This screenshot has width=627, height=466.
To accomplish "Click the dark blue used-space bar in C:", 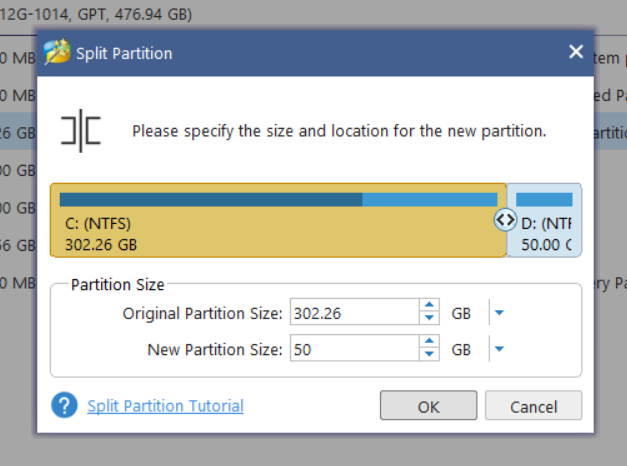I will click(210, 199).
